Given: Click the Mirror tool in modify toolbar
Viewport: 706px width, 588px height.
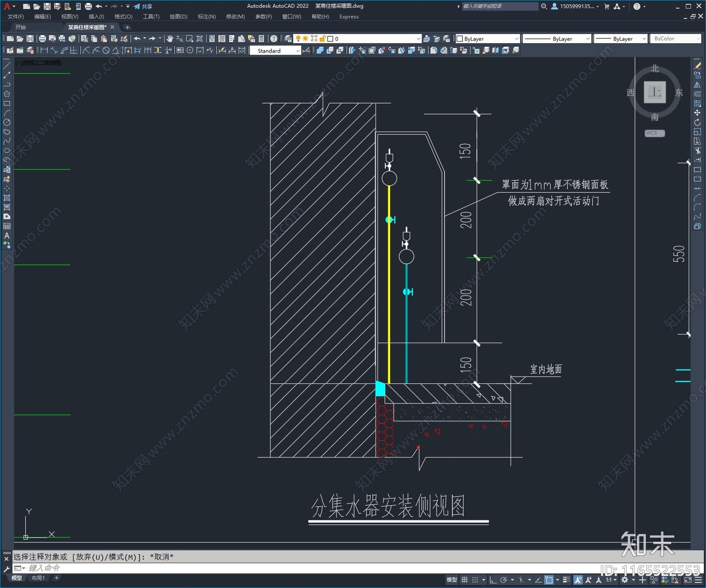Looking at the screenshot, I should 698,85.
